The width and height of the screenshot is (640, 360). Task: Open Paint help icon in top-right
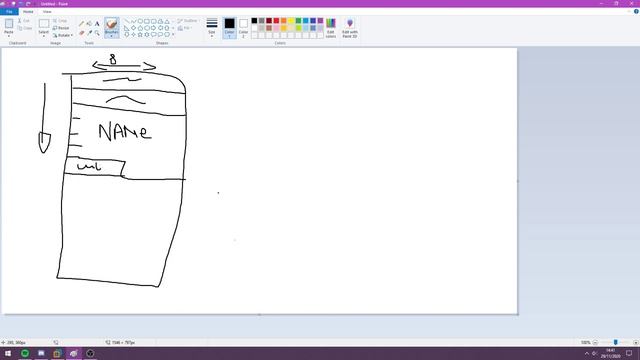[x=636, y=11]
